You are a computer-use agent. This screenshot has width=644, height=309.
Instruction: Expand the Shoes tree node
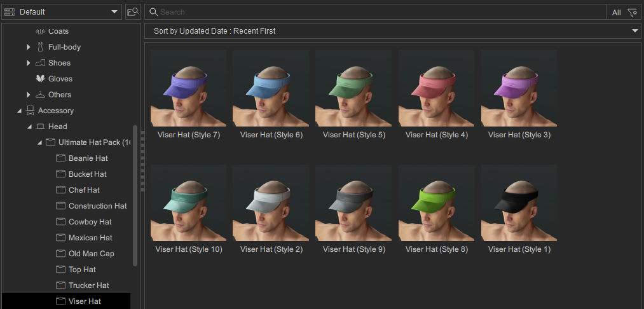(29, 63)
